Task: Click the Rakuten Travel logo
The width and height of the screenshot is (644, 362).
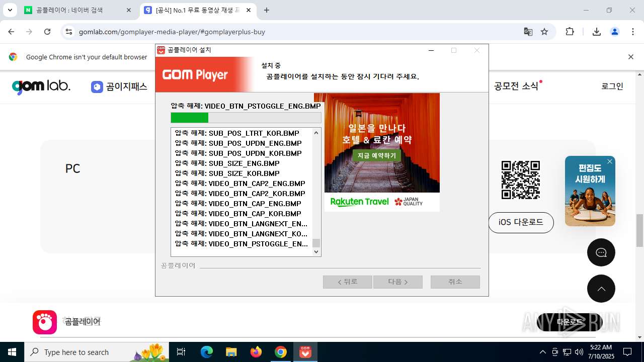Action: pyautogui.click(x=359, y=202)
